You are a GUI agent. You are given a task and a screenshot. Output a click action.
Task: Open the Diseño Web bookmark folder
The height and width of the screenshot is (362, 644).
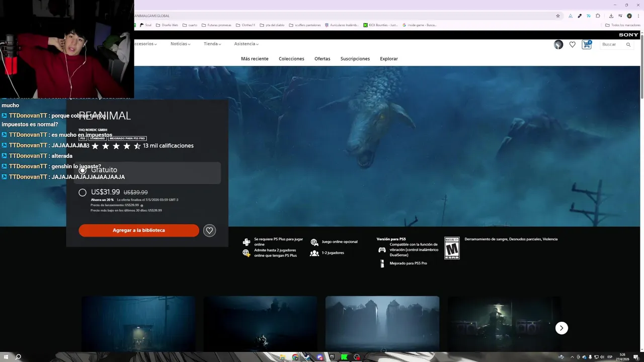point(167,25)
